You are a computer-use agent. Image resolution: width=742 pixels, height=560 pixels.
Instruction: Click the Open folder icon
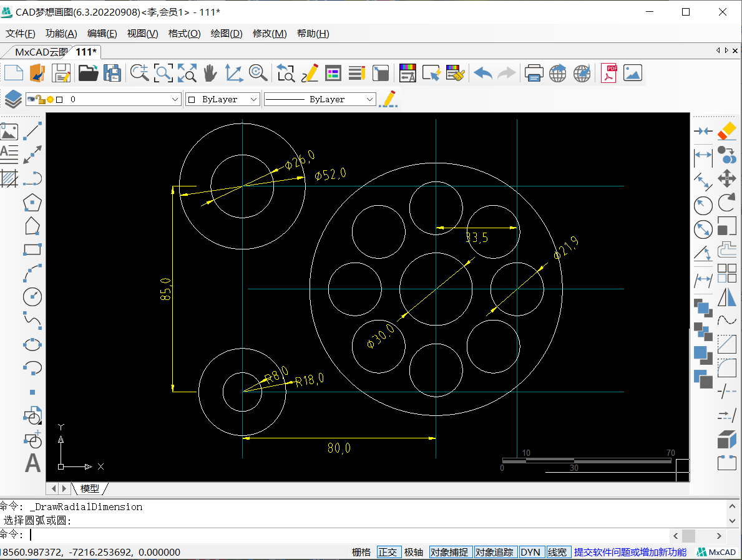tap(89, 74)
